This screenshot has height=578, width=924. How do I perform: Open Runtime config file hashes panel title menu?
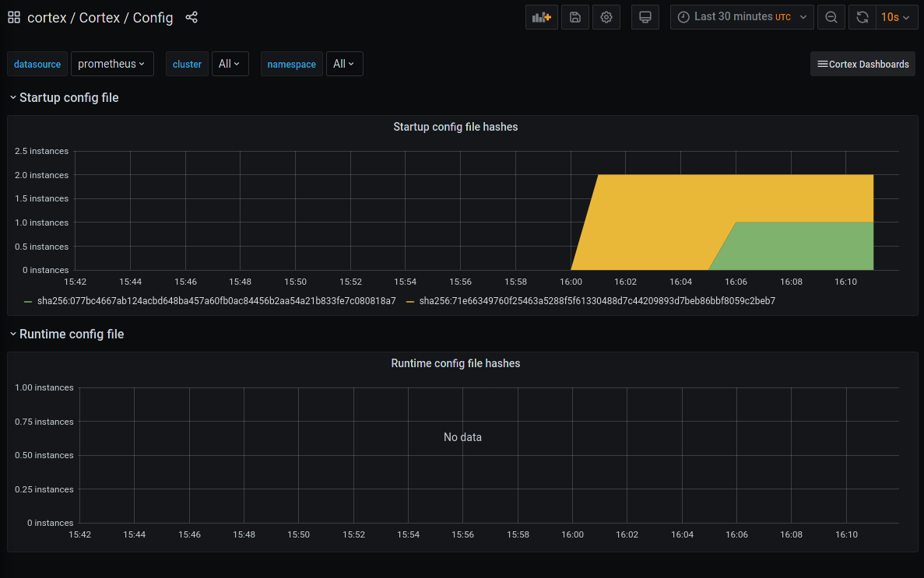click(x=455, y=363)
